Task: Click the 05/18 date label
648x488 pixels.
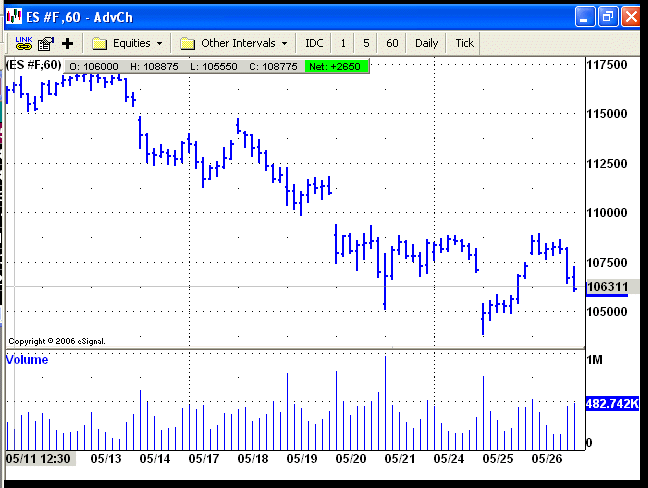Action: 253,459
